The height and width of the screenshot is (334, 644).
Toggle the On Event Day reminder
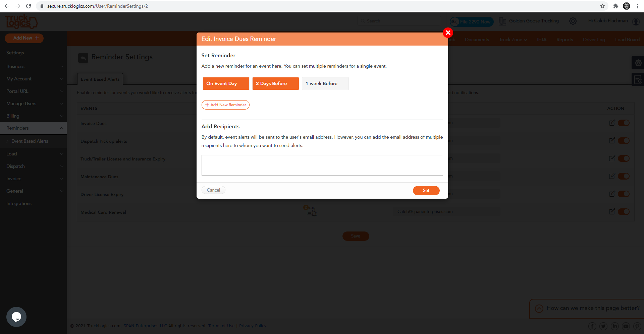[x=226, y=83]
